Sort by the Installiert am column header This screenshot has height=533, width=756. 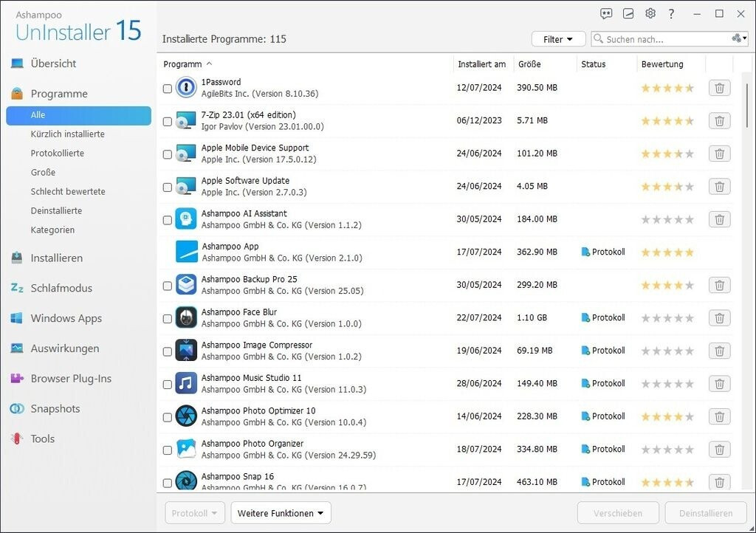tap(481, 64)
